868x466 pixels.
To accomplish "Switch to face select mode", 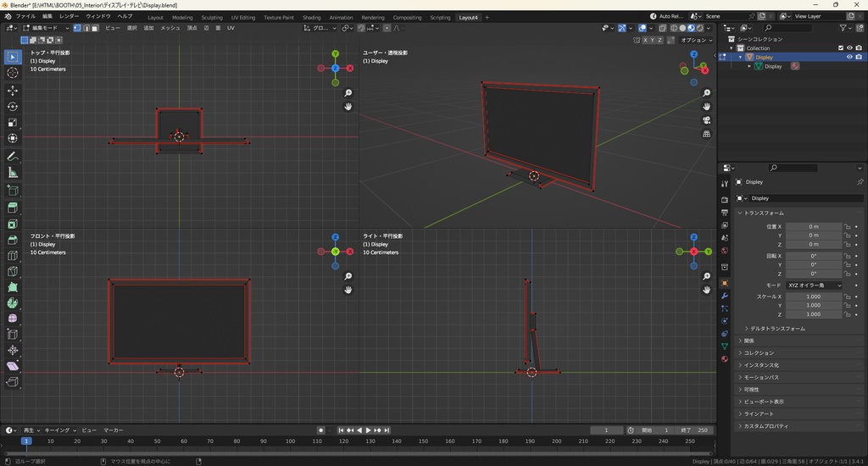I will click(93, 28).
